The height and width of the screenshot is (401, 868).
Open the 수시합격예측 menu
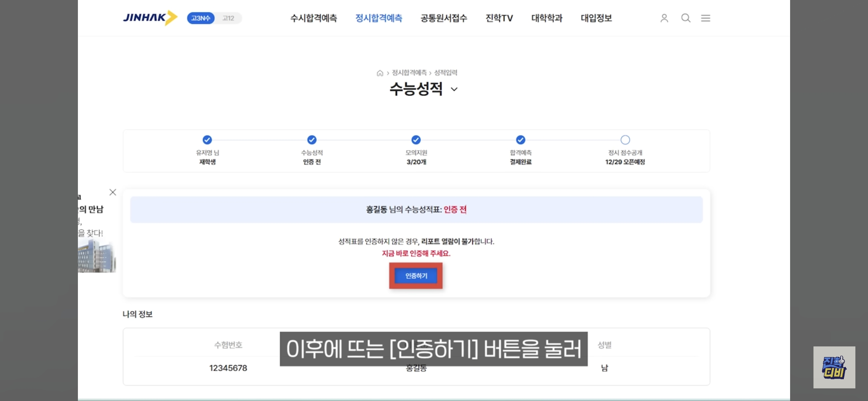tap(313, 18)
